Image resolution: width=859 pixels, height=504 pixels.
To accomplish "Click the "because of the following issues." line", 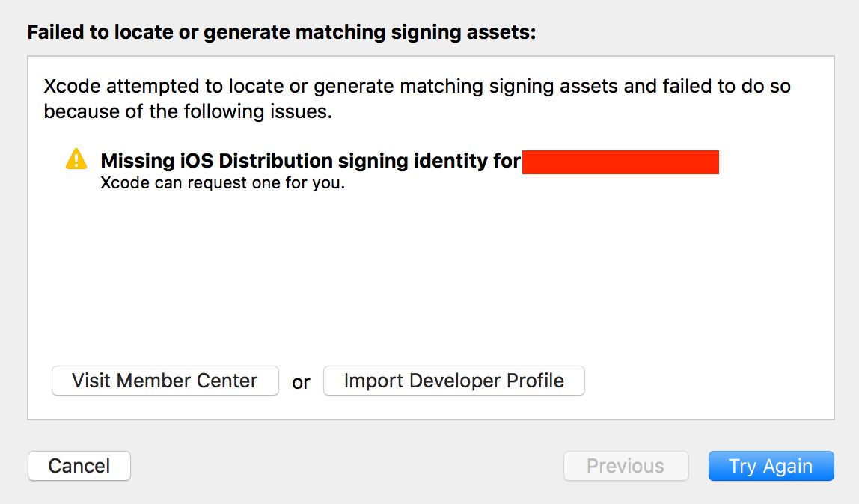I will [188, 112].
